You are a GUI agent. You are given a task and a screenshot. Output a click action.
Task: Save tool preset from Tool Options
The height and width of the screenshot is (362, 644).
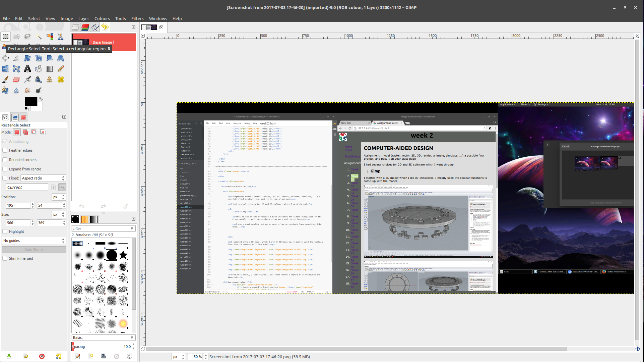(9, 356)
